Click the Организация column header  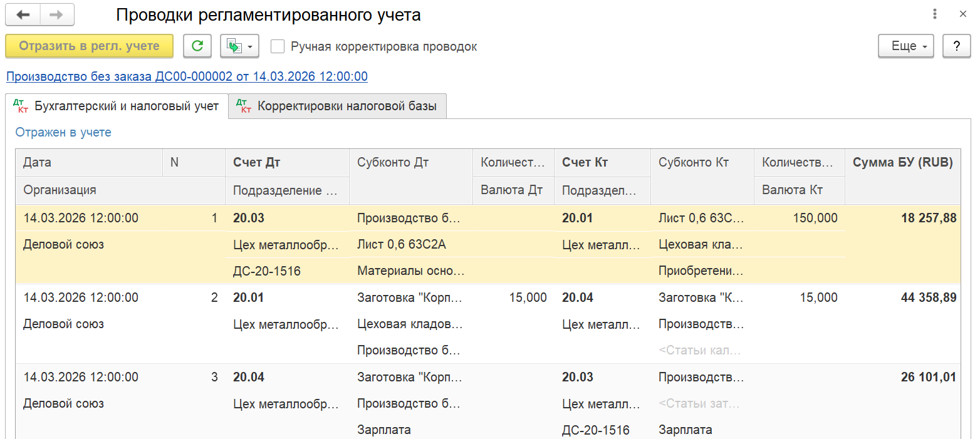(120, 190)
